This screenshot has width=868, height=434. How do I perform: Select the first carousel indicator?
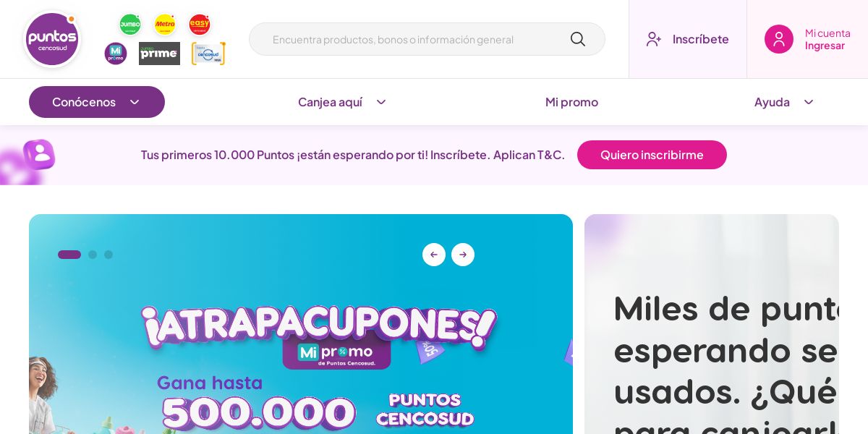69,255
